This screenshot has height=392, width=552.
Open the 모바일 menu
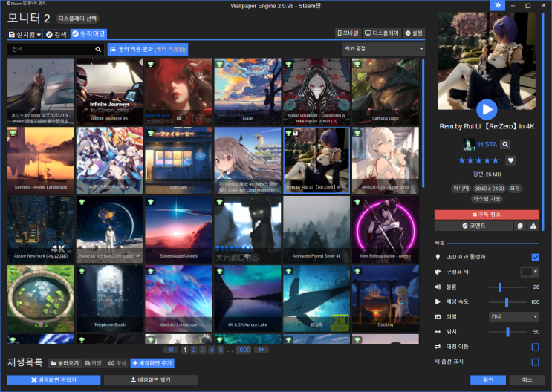click(x=348, y=33)
